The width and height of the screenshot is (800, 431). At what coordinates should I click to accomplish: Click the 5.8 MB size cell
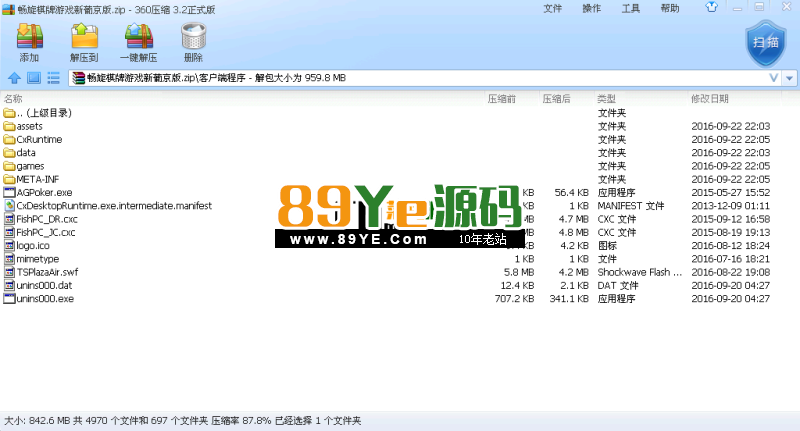pyautogui.click(x=519, y=272)
